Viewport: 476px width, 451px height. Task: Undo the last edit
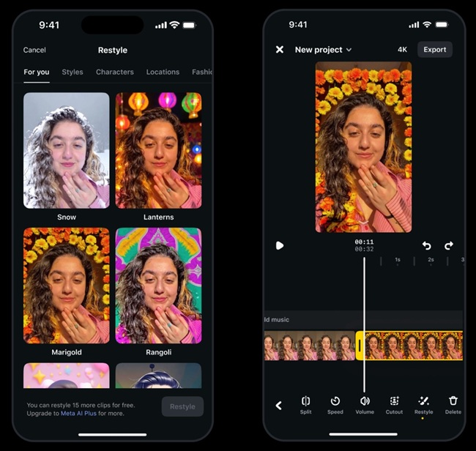point(426,245)
